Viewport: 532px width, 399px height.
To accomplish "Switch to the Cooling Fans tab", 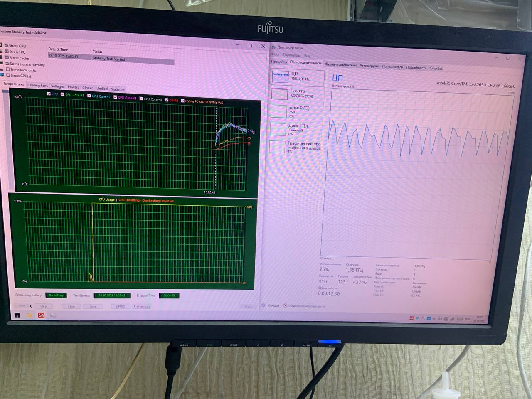I will point(37,85).
